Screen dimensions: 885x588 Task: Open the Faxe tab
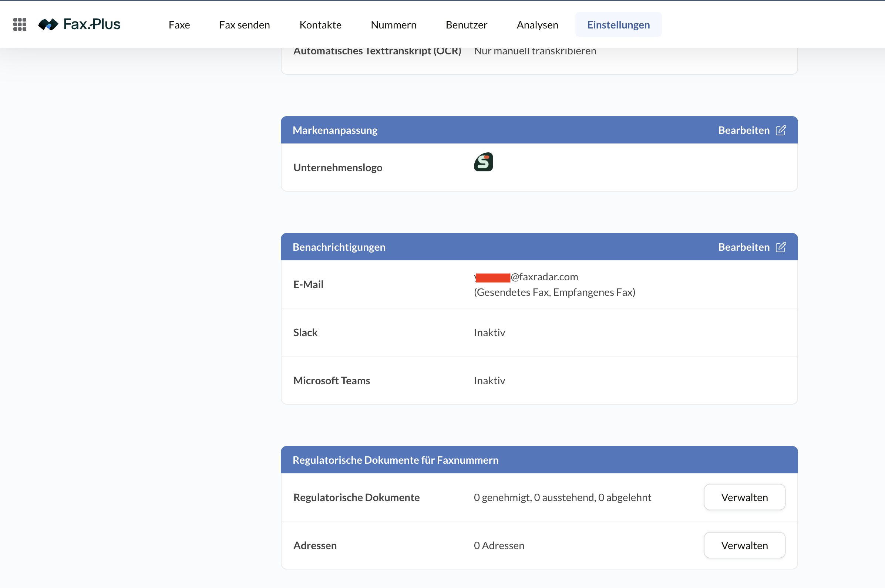179,25
